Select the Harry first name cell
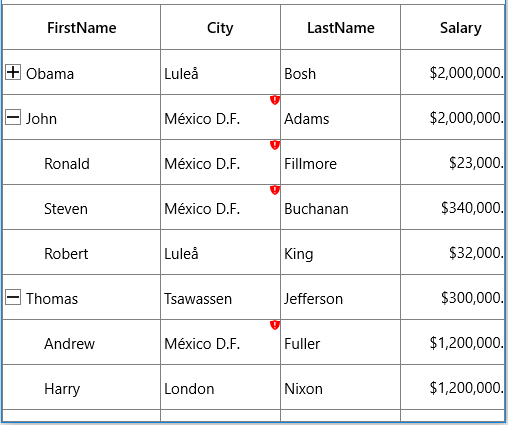 coord(82,387)
